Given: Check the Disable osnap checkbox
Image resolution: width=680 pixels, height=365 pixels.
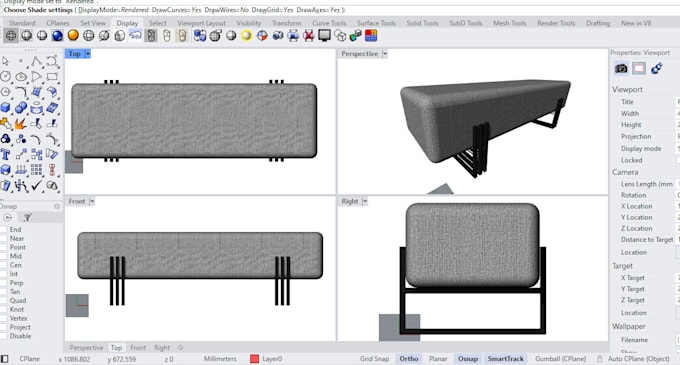Looking at the screenshot, I should (4, 336).
